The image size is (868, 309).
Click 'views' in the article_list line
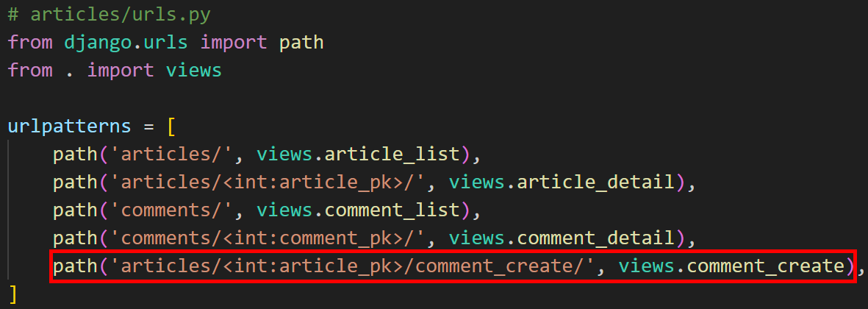(284, 154)
